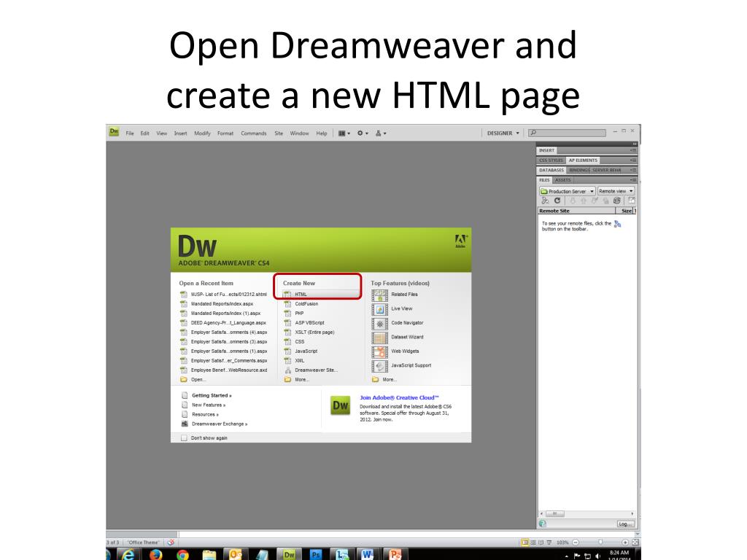Open the Related Files video icon
Image resolution: width=747 pixels, height=560 pixels.
379,295
